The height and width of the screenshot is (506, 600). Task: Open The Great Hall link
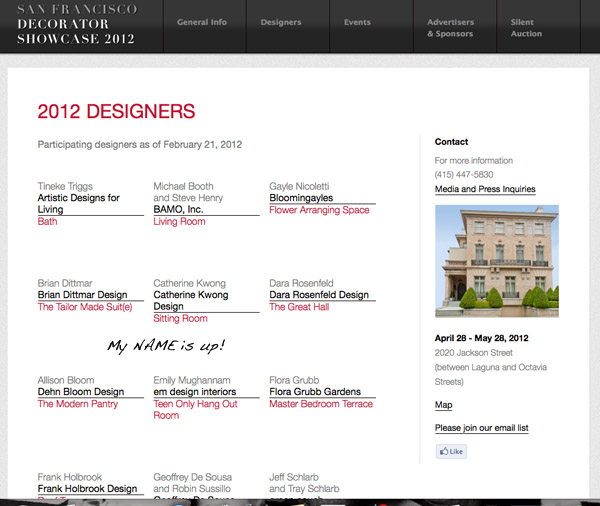pyautogui.click(x=299, y=307)
